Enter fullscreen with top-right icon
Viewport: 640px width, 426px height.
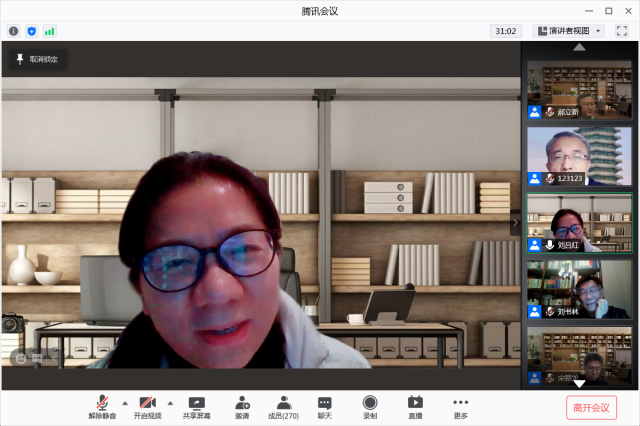click(x=622, y=31)
